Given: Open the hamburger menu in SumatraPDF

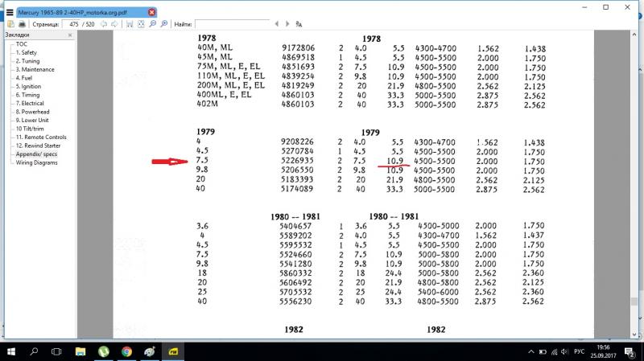Looking at the screenshot, I should [9, 12].
